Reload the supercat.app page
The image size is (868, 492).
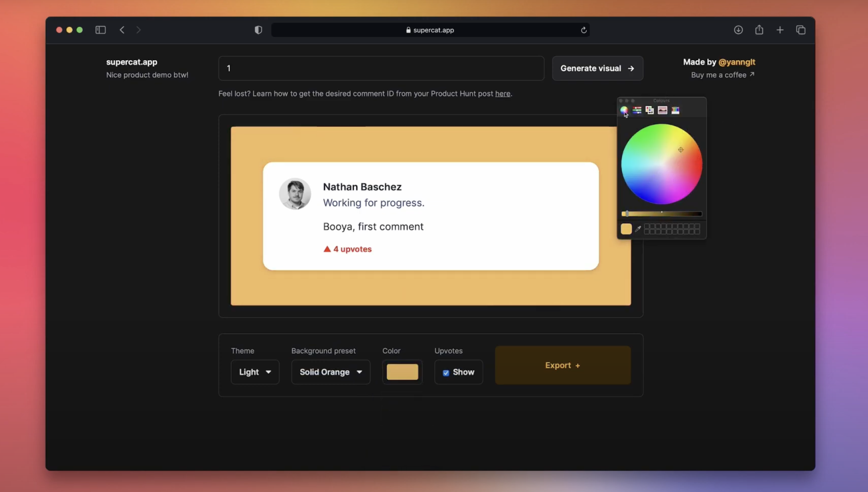pos(584,30)
